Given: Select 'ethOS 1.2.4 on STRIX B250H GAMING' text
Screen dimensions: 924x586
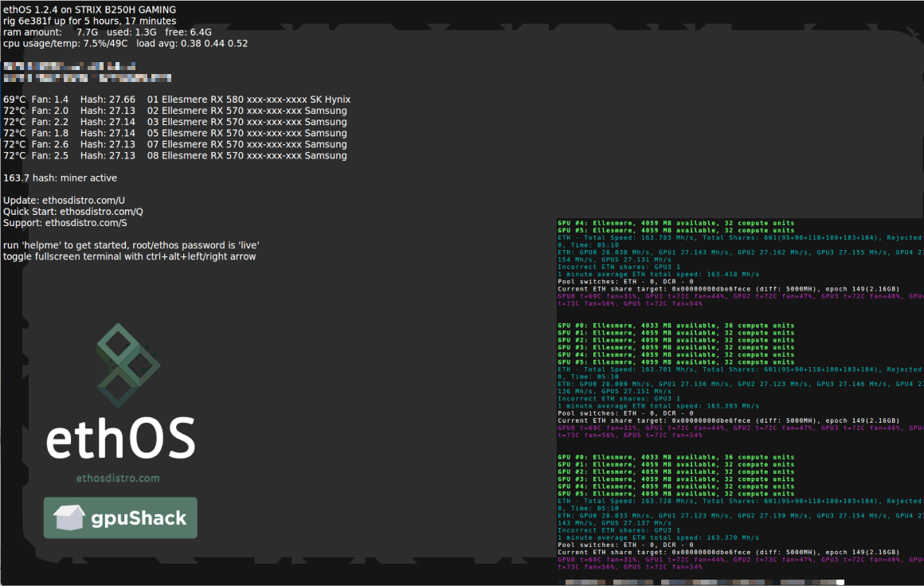Looking at the screenshot, I should (x=89, y=10).
